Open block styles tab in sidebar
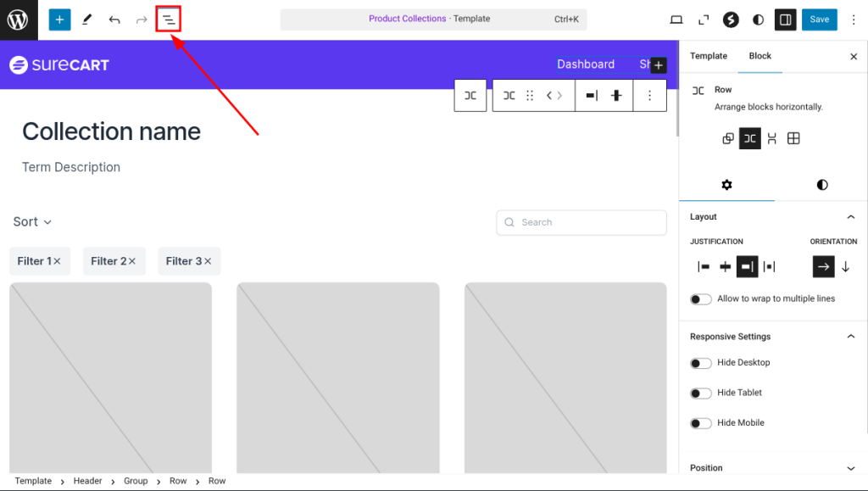 pos(821,185)
